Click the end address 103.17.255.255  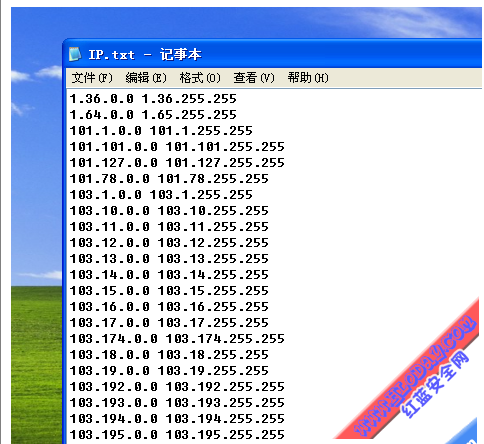pyautogui.click(x=213, y=323)
